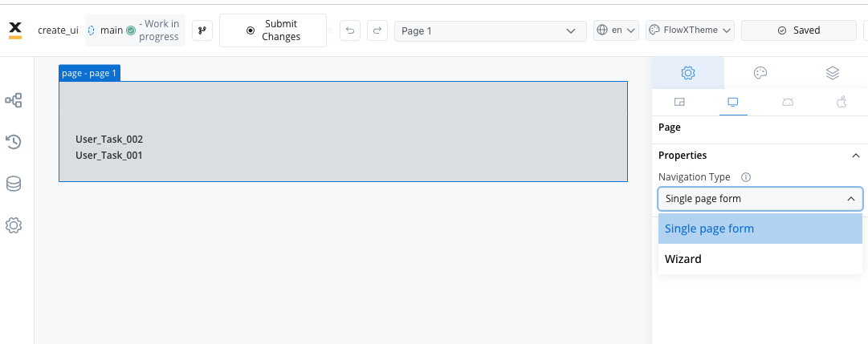868x344 pixels.
Task: Choose the Single page form option
Action: 760,229
